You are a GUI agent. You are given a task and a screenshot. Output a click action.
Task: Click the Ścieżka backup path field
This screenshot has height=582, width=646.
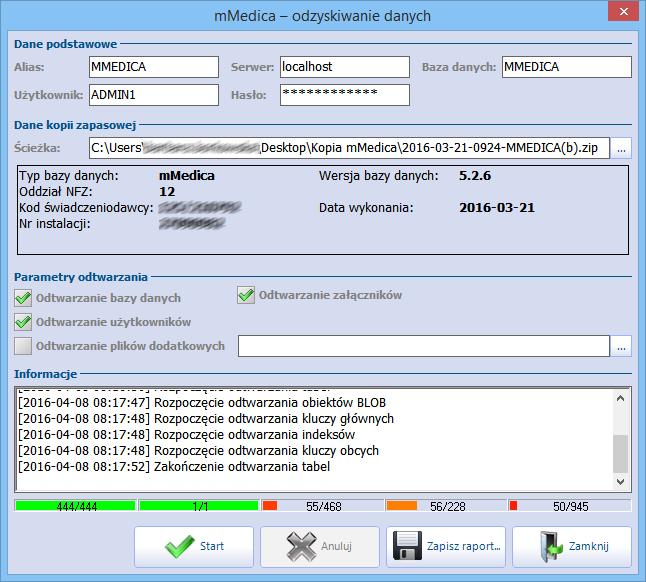[349, 148]
